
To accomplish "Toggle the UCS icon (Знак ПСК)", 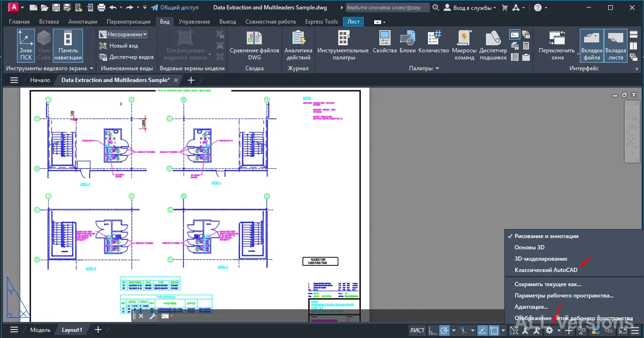I will [x=26, y=45].
